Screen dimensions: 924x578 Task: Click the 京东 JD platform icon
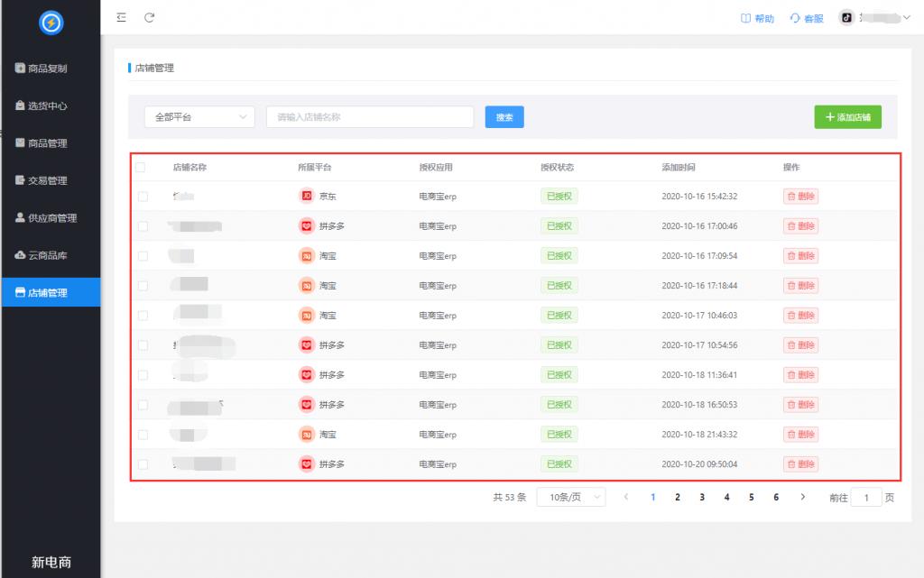tap(307, 196)
